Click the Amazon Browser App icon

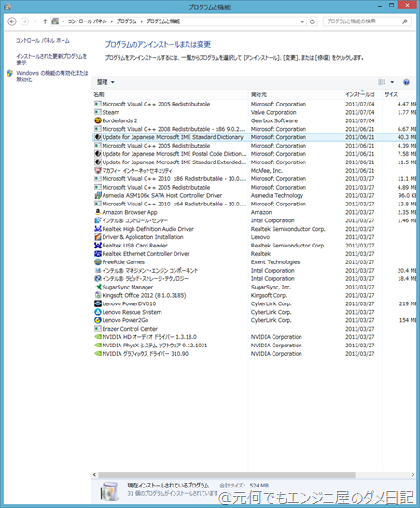pos(98,212)
